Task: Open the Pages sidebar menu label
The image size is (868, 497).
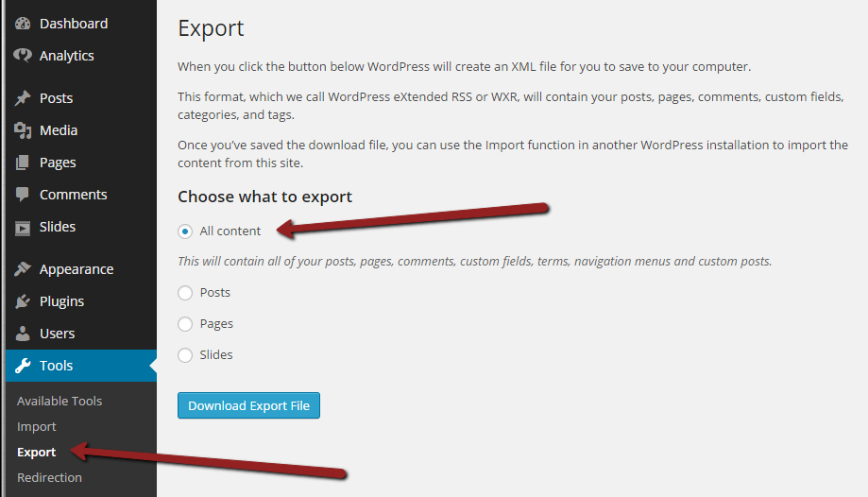Action: (x=58, y=163)
